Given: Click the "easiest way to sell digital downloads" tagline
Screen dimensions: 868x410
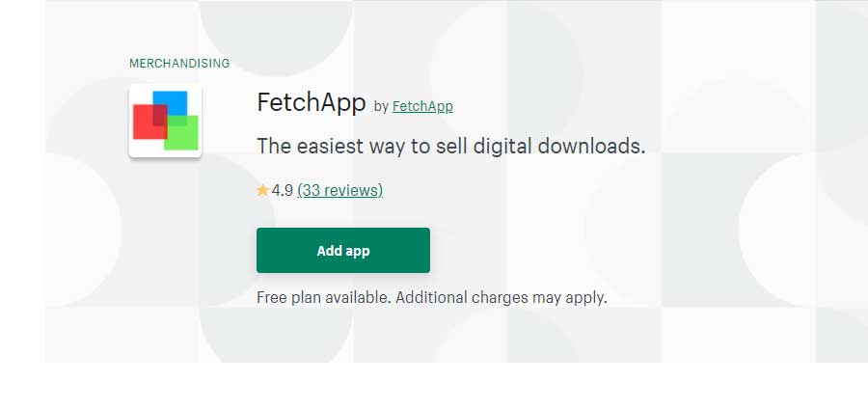Looking at the screenshot, I should point(451,147).
